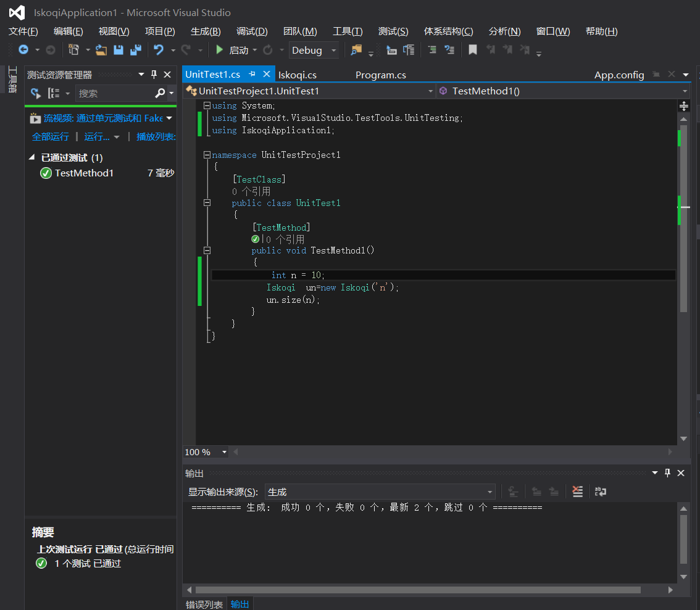700x610 pixels.
Task: Pin the Test Explorer panel
Action: tap(154, 75)
